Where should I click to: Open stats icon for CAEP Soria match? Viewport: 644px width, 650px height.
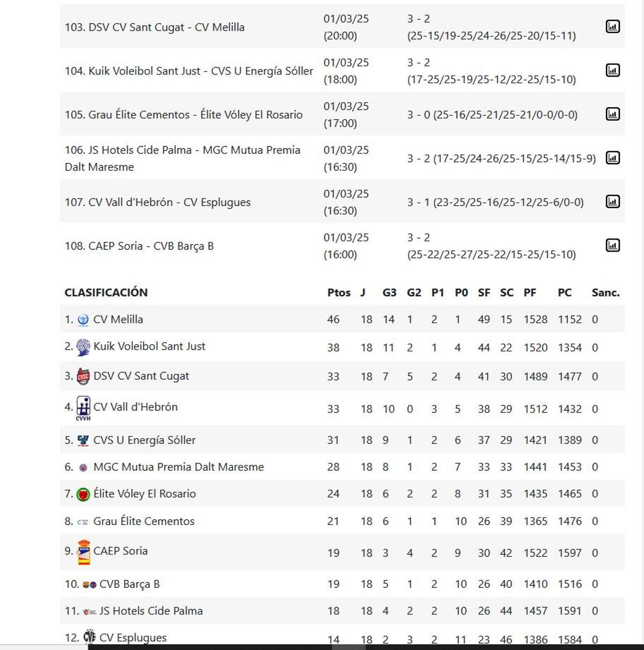[612, 246]
